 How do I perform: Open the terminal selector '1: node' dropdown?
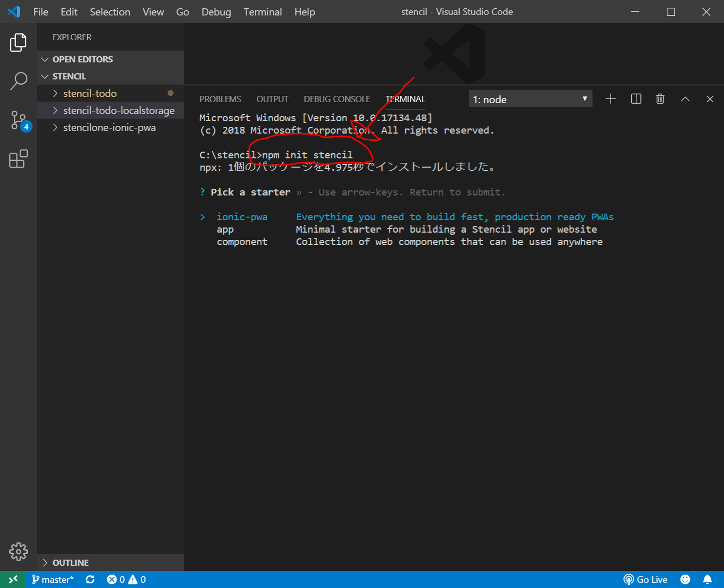point(530,99)
